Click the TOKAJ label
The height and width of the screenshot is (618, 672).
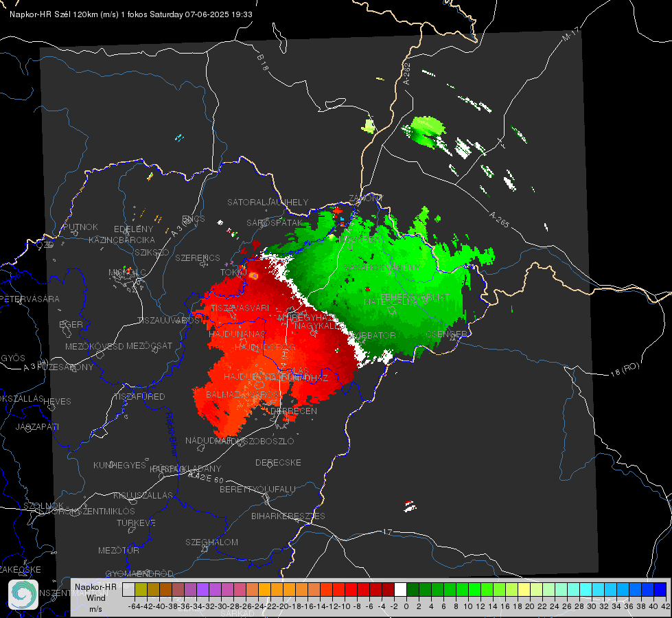233,273
